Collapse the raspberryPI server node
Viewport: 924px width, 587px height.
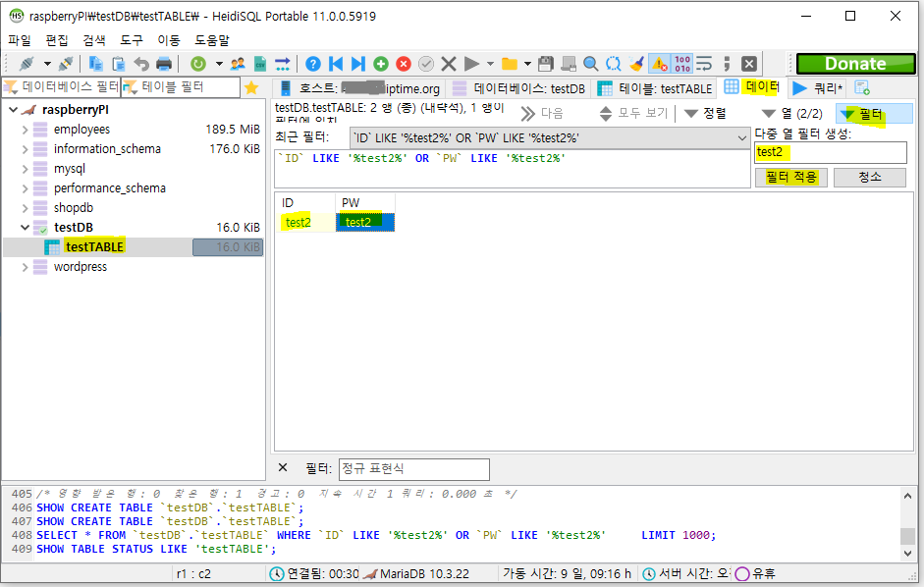[x=13, y=110]
